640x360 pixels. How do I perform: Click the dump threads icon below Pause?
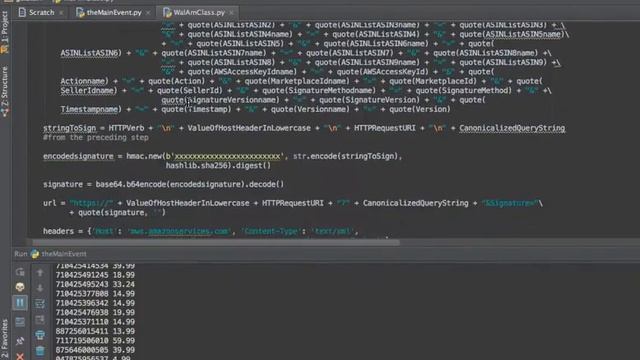point(20,322)
